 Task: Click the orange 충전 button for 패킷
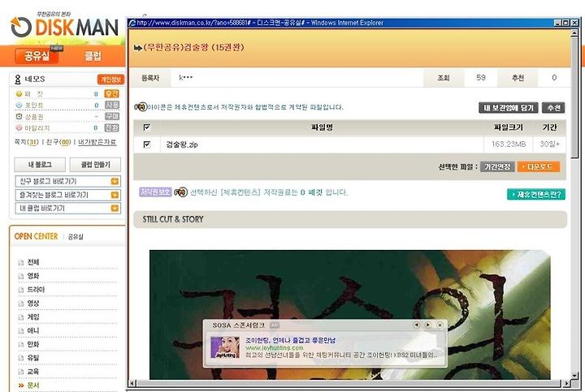coord(111,93)
